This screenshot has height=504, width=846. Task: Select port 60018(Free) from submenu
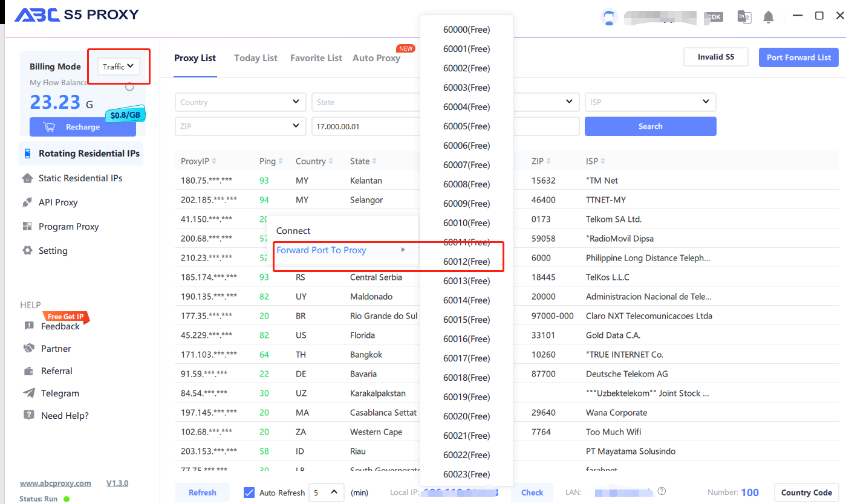[467, 378]
